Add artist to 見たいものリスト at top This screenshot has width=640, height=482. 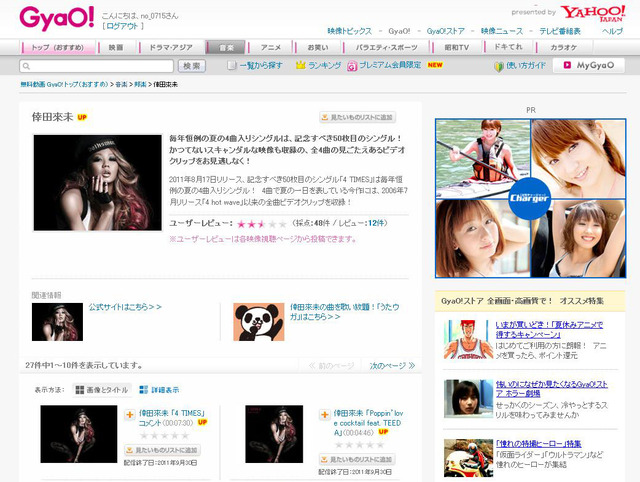tap(357, 118)
